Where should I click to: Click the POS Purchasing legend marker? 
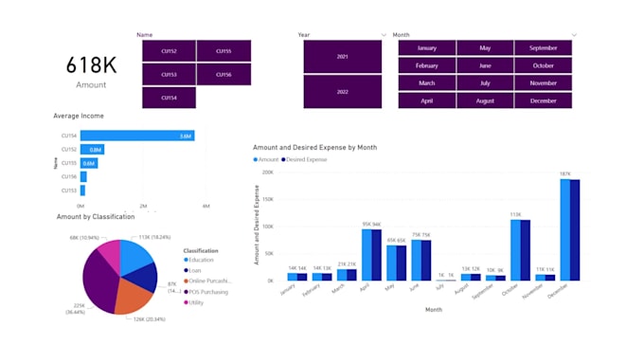[x=186, y=292]
